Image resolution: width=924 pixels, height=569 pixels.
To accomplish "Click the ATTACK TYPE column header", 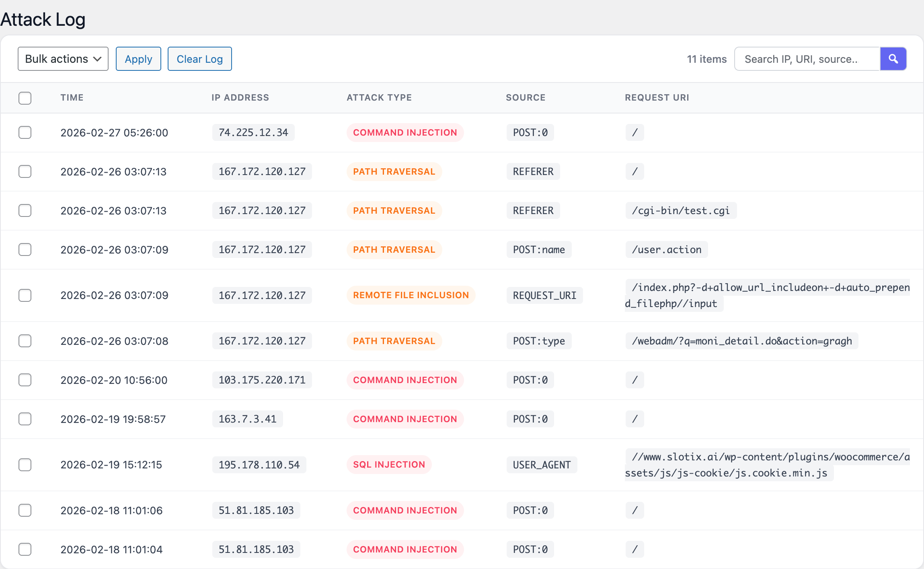I will 379,97.
